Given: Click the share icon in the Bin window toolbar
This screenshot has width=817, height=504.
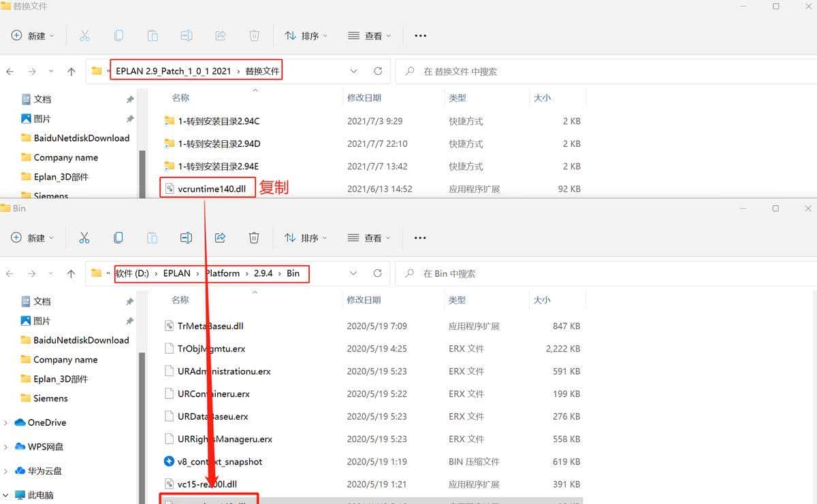Looking at the screenshot, I should click(220, 237).
